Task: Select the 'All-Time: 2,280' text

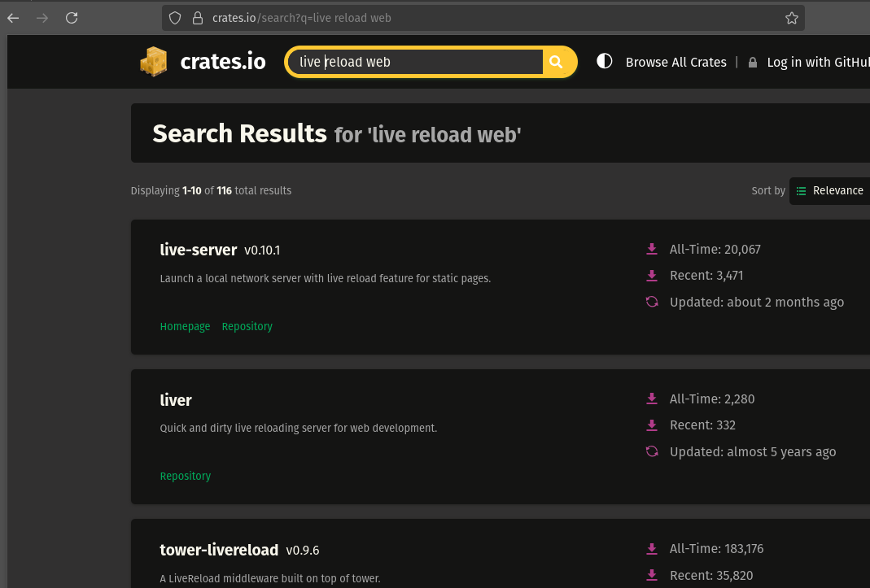Action: [712, 399]
